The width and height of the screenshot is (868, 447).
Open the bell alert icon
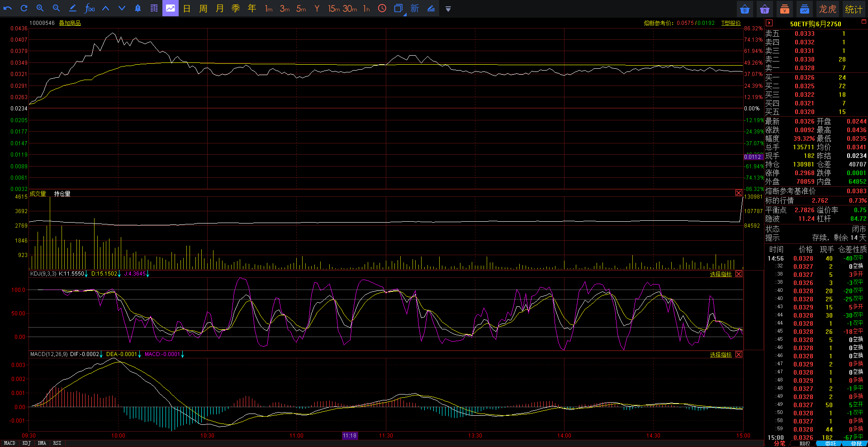[x=138, y=8]
